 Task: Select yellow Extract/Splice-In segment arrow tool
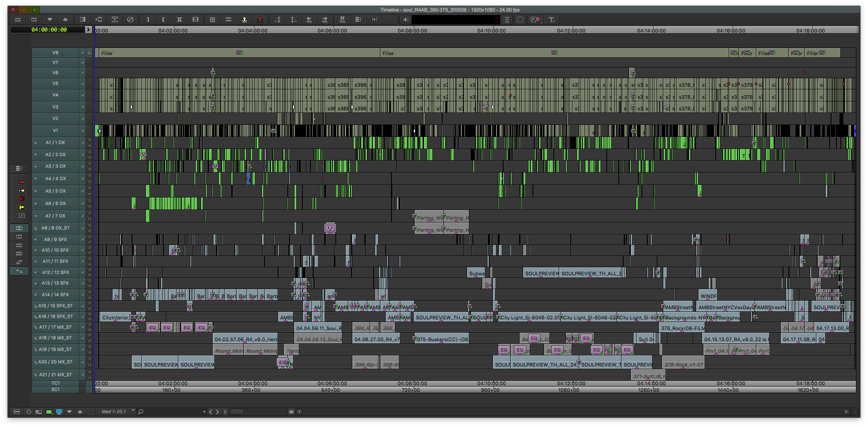point(21,190)
